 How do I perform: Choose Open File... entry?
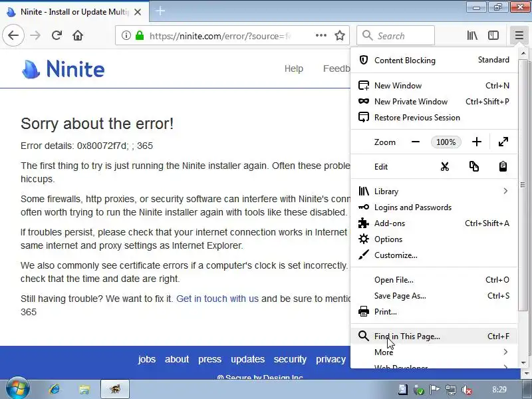tap(434, 280)
